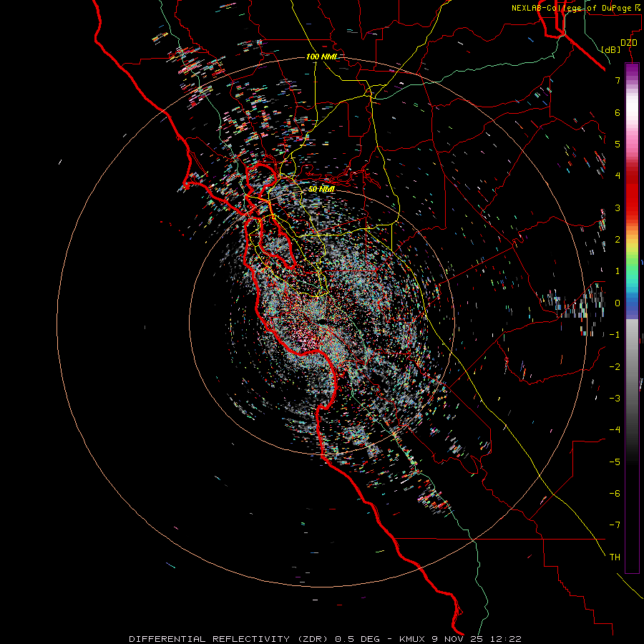Click the minus 4 tick label on color scale

615,430
